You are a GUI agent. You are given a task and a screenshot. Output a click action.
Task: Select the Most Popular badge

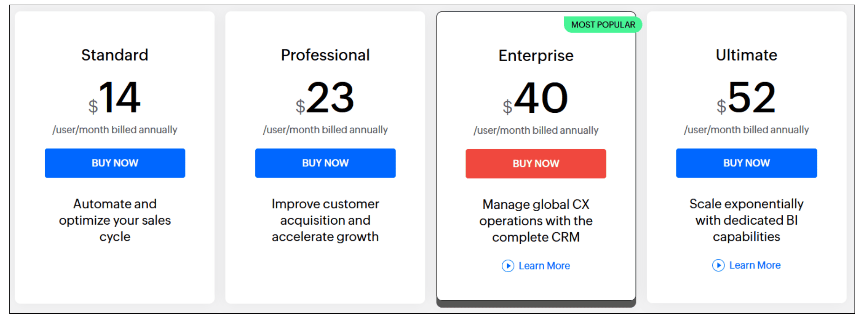pos(603,25)
